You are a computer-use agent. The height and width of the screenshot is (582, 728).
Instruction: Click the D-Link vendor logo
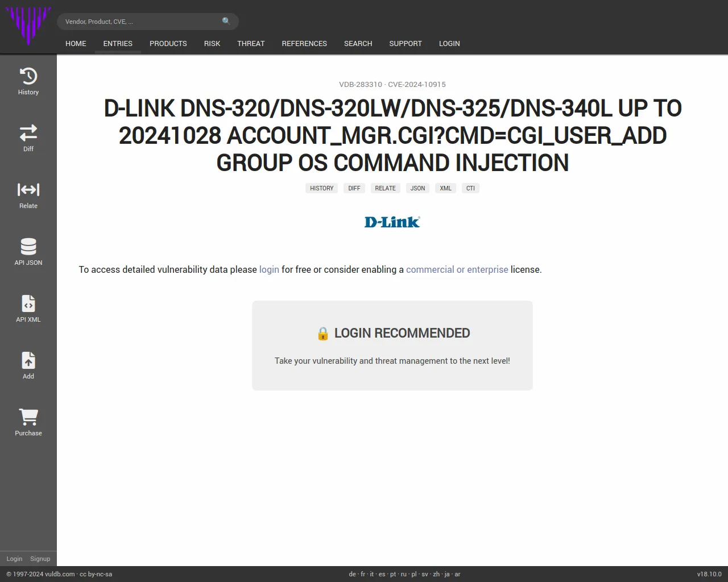coord(392,222)
